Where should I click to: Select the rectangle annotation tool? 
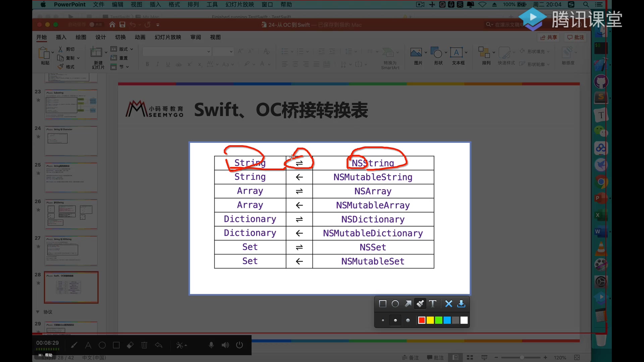coord(382,304)
